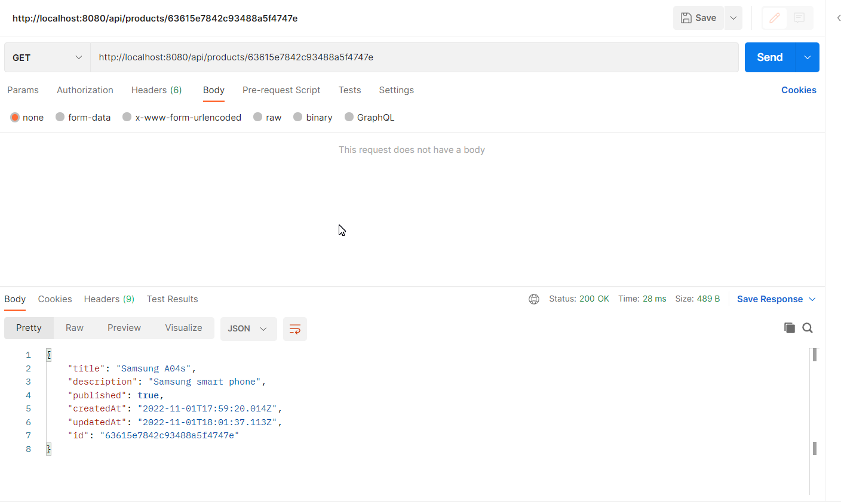Expand the Save Response chevron
Screen dimensions: 841x504
point(812,299)
